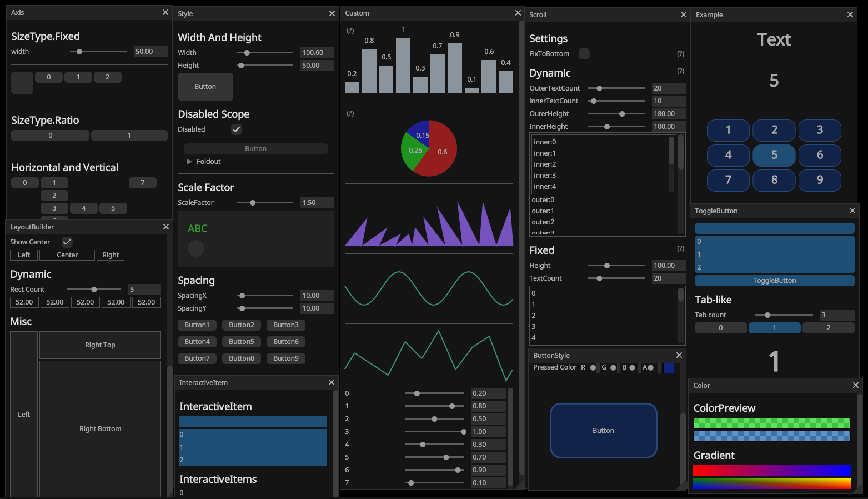868x499 pixels.
Task: Click the TextCount value field
Action: click(x=669, y=278)
